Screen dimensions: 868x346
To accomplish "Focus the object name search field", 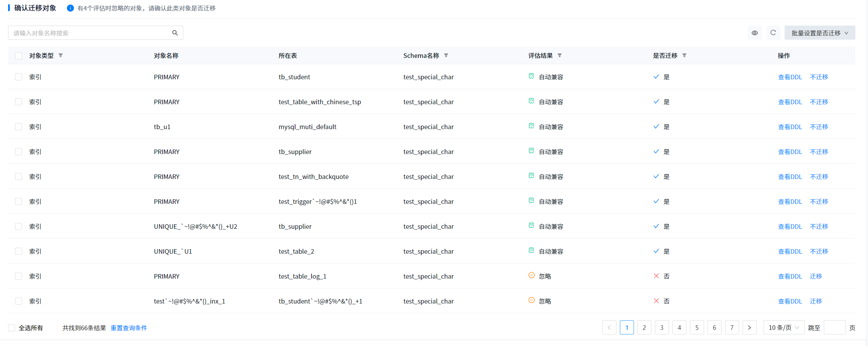I will (x=89, y=33).
